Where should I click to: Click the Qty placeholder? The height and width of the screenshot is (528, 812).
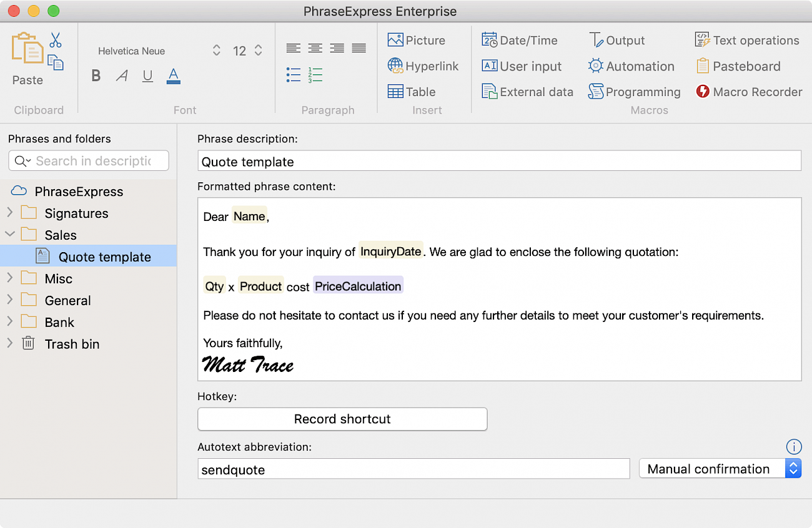point(214,286)
